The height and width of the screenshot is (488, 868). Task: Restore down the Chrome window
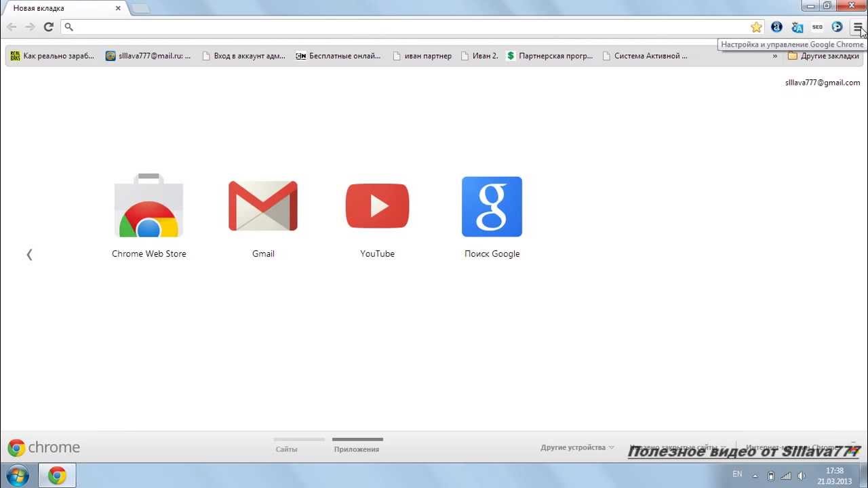coord(827,5)
